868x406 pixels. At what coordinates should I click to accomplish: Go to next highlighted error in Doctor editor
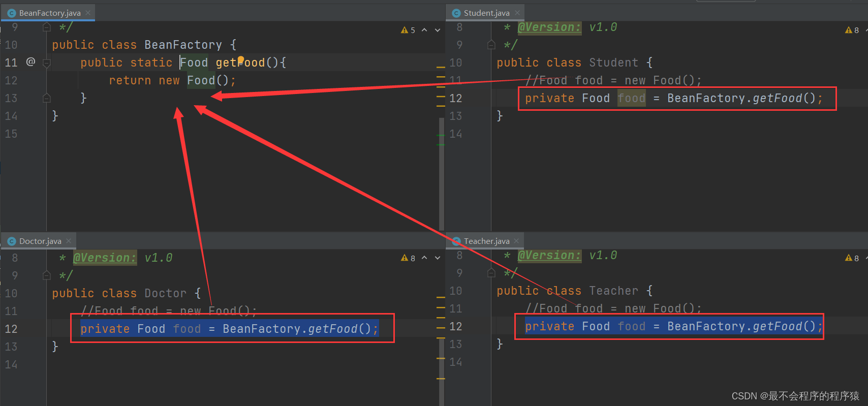tap(438, 258)
